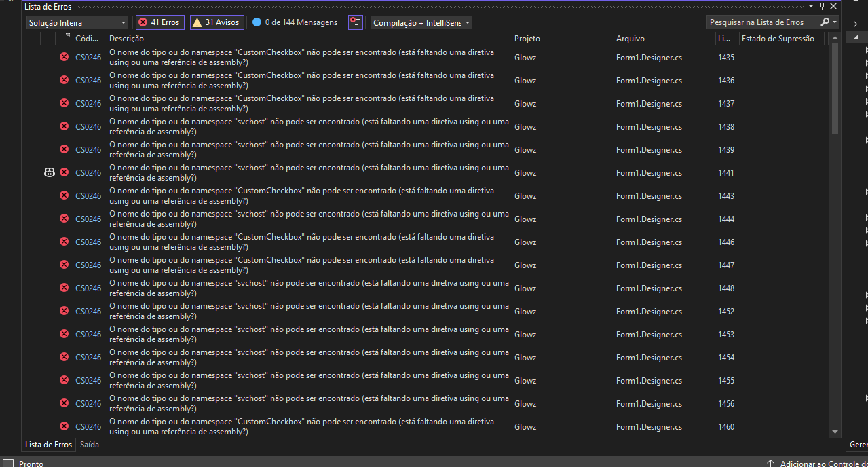Viewport: 868px width, 467px height.
Task: Click the red error icon for line 1438
Action: point(64,126)
